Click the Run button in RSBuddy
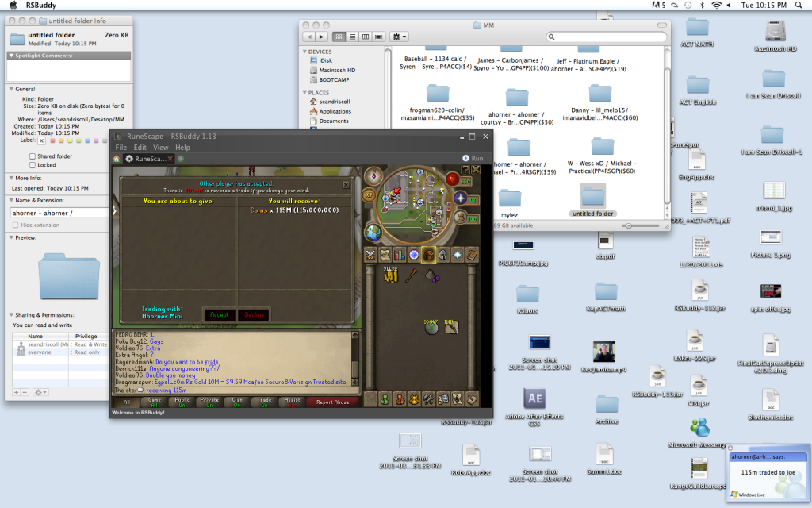Viewport: 812px width, 508px height. click(x=473, y=158)
